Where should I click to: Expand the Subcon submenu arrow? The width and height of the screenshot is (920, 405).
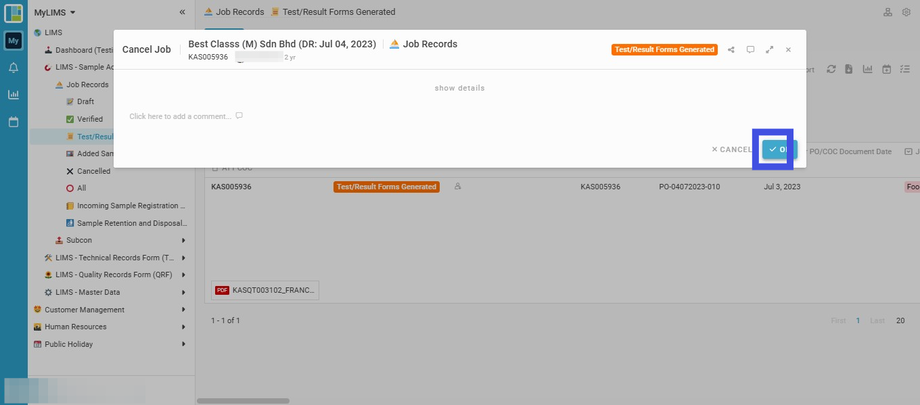click(x=184, y=241)
